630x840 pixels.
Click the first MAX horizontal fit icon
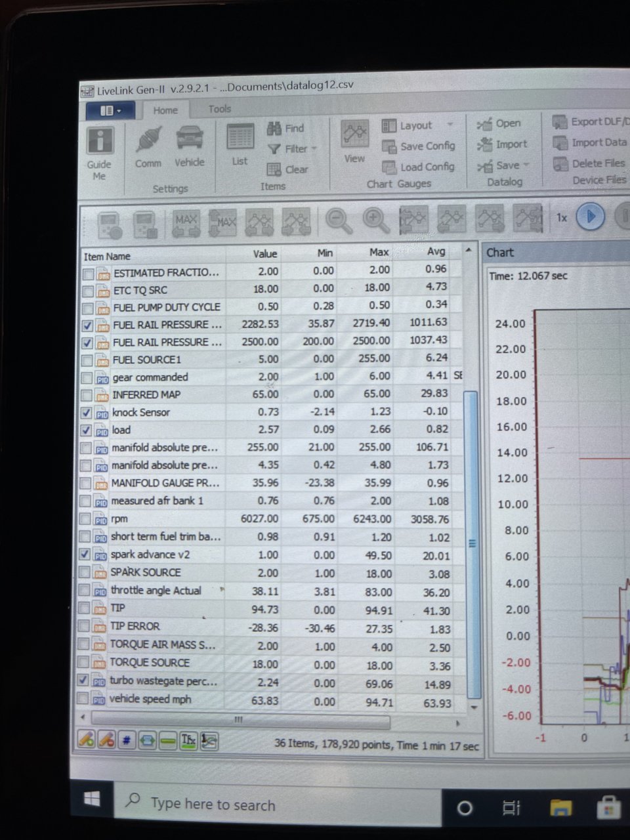coord(186,222)
